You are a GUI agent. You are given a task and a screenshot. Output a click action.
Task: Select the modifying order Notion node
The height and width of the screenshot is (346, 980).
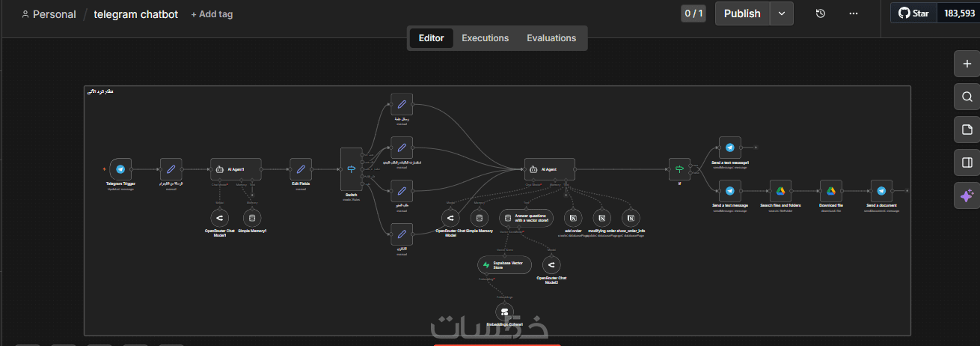click(601, 218)
